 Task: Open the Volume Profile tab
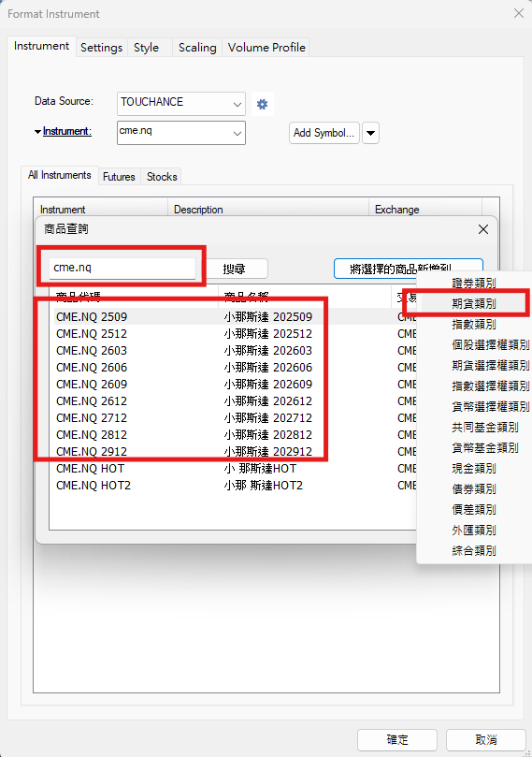(266, 48)
